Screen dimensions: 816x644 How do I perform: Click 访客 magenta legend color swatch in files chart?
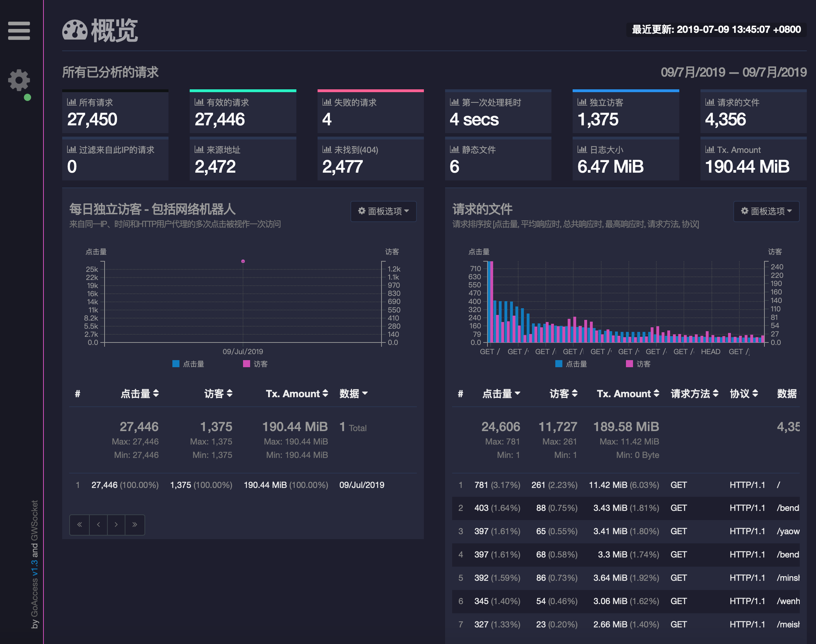[x=629, y=364]
